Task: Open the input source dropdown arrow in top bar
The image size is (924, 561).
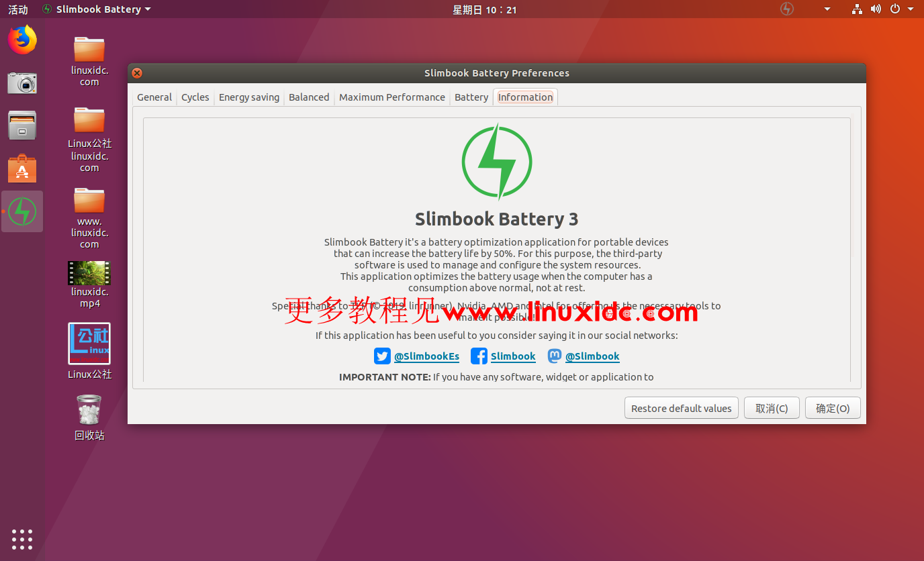Action: (x=827, y=9)
